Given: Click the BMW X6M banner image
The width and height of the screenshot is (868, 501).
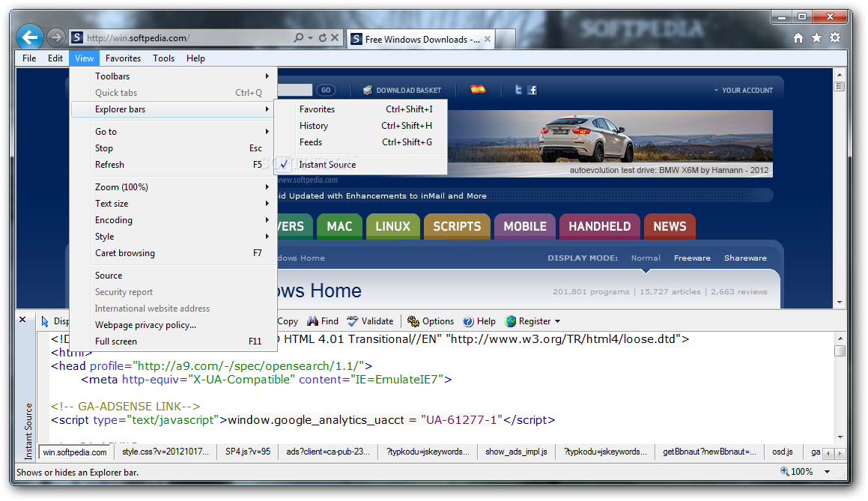Looking at the screenshot, I should tap(610, 143).
